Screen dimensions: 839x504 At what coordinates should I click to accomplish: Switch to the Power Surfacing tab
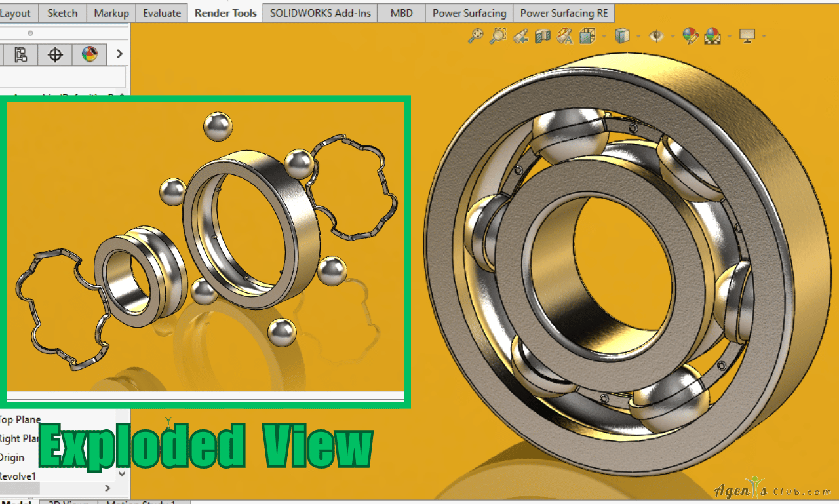(469, 13)
